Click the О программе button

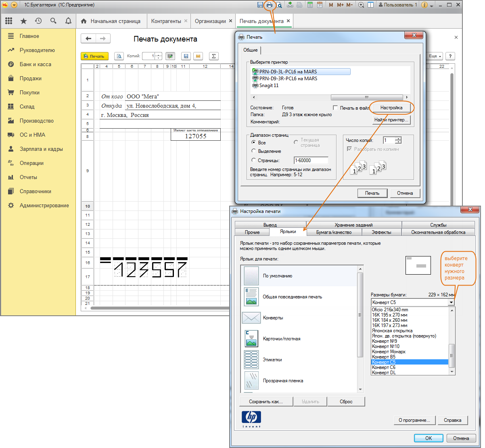(x=414, y=420)
